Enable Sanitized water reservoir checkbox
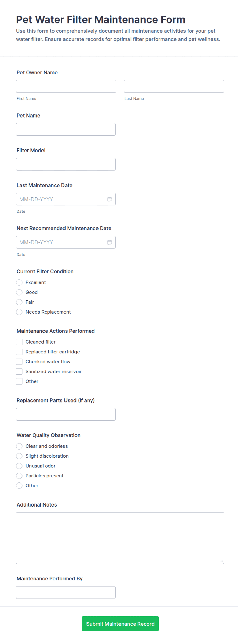Screen dimensions: 238x644 click(x=19, y=371)
